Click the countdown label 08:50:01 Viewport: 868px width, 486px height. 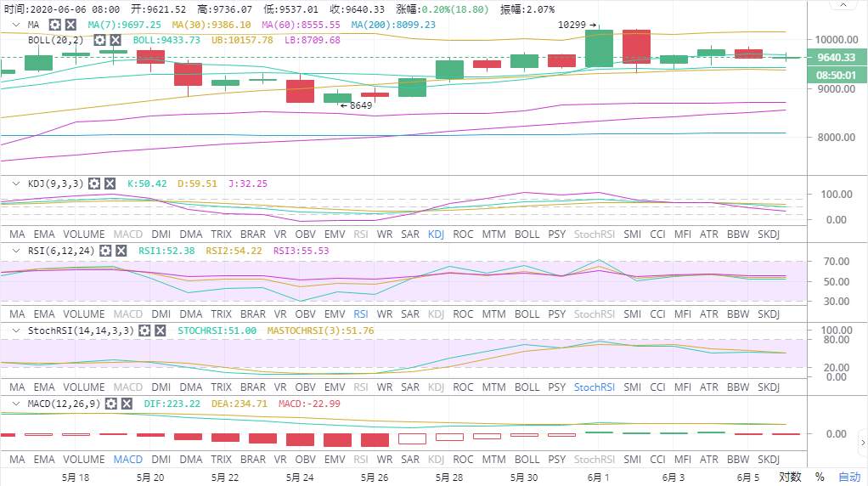(836, 76)
